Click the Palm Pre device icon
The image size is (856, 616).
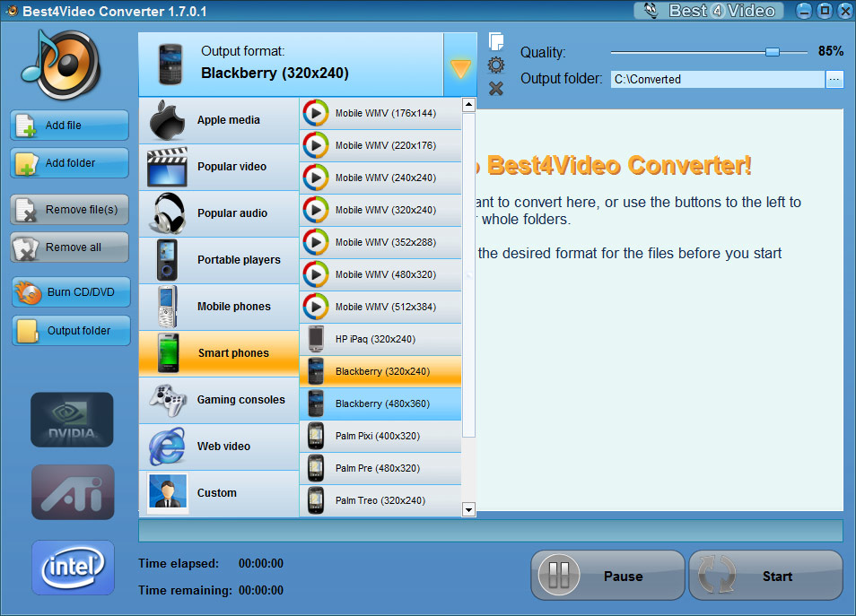click(316, 468)
